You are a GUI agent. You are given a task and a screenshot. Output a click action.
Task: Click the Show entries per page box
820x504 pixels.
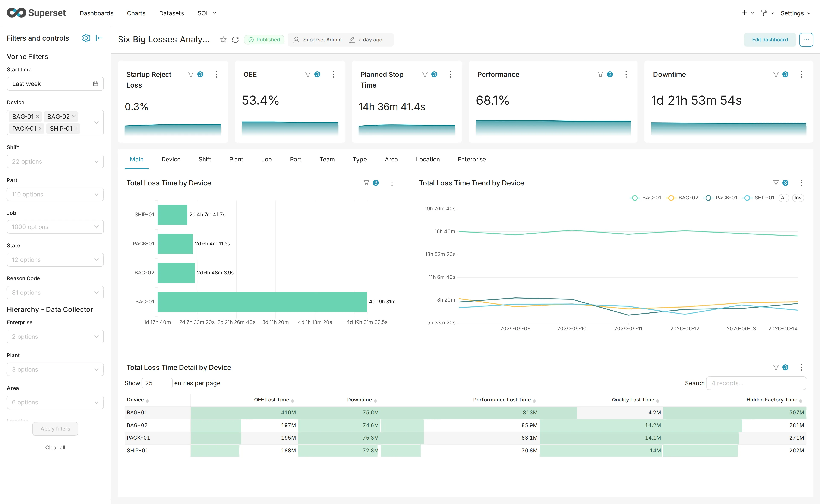(x=157, y=383)
